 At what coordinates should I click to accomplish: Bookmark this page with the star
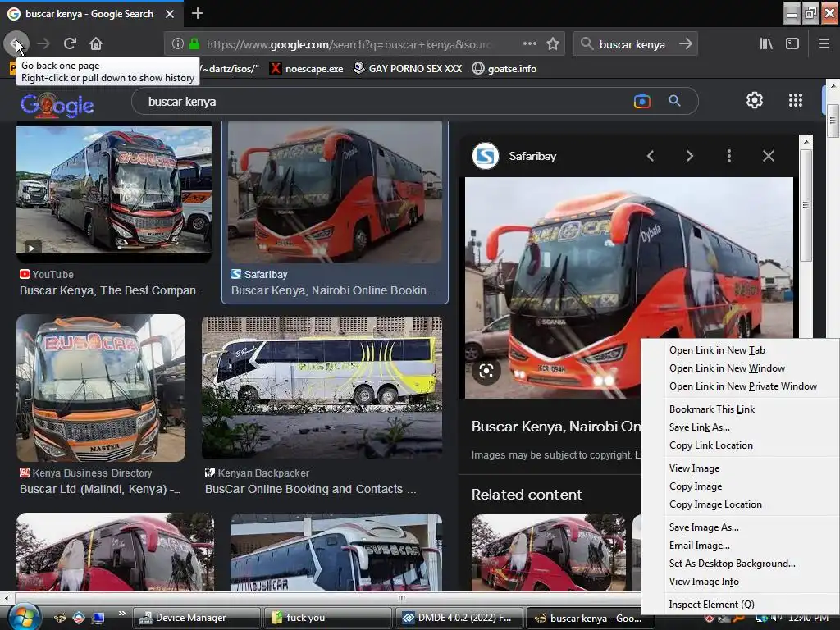[x=553, y=44]
